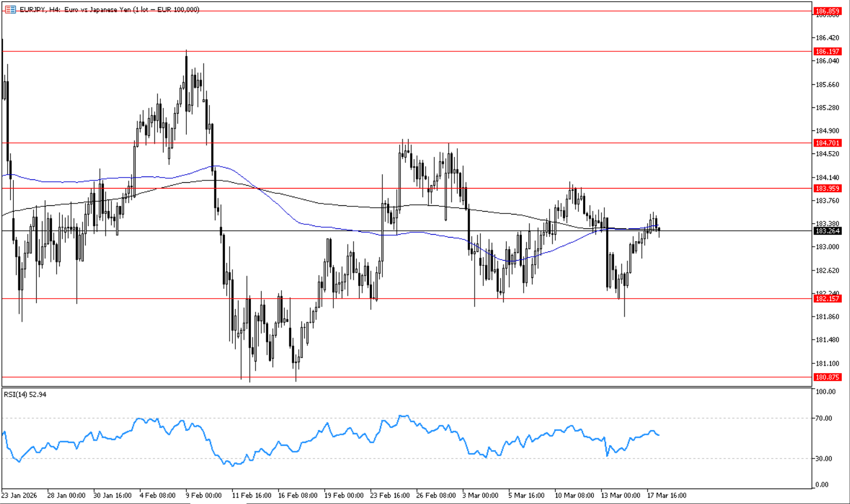
Task: Click the RSI(14) 52.94 indicator label
Action: [x=25, y=394]
